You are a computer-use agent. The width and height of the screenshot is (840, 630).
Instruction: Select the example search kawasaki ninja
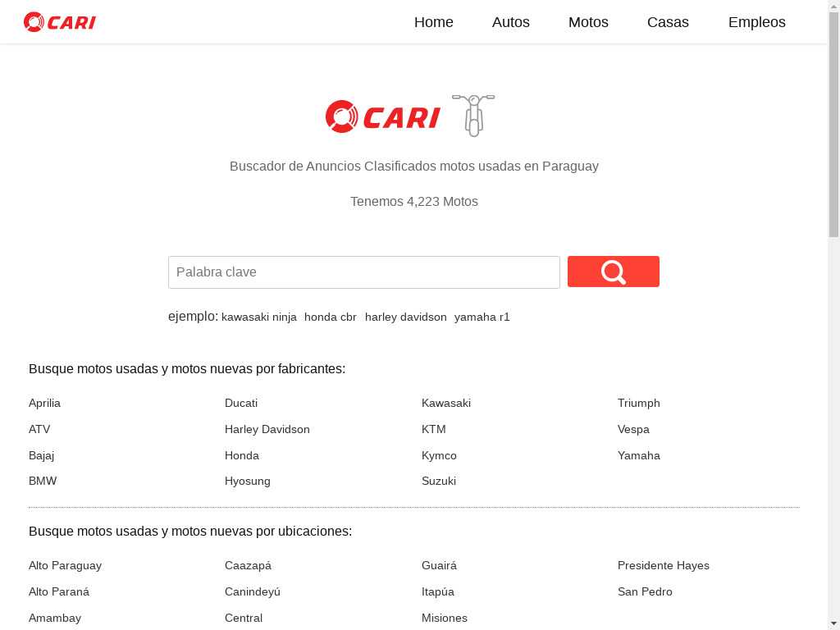[x=258, y=317]
